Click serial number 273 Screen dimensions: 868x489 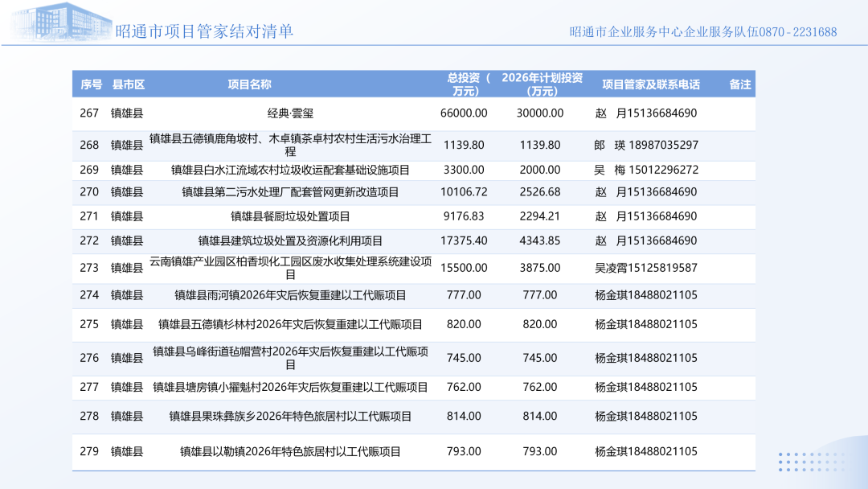[x=89, y=268]
